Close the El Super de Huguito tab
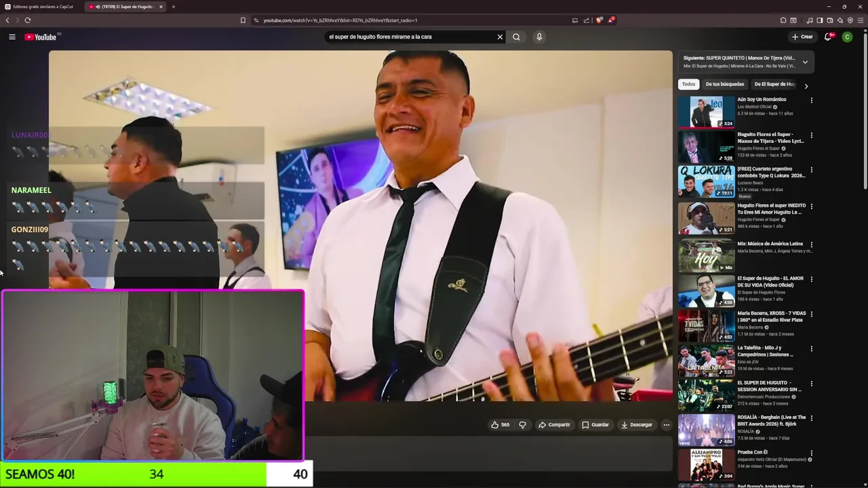Image resolution: width=868 pixels, height=488 pixels. (x=161, y=7)
